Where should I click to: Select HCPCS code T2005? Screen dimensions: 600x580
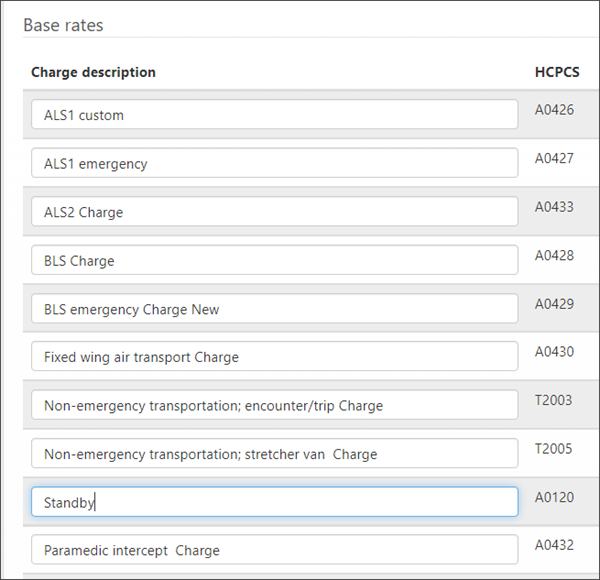554,449
